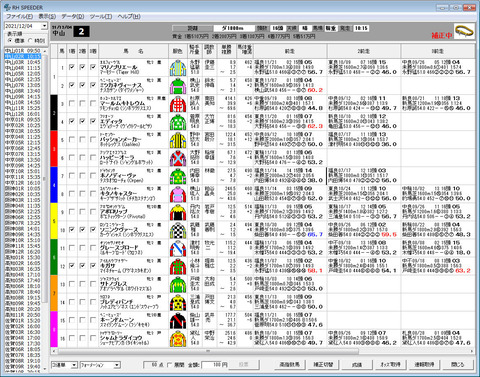The image size is (480, 377).
Task: Click the blue cross silks for horse 6
Action: (x=178, y=158)
